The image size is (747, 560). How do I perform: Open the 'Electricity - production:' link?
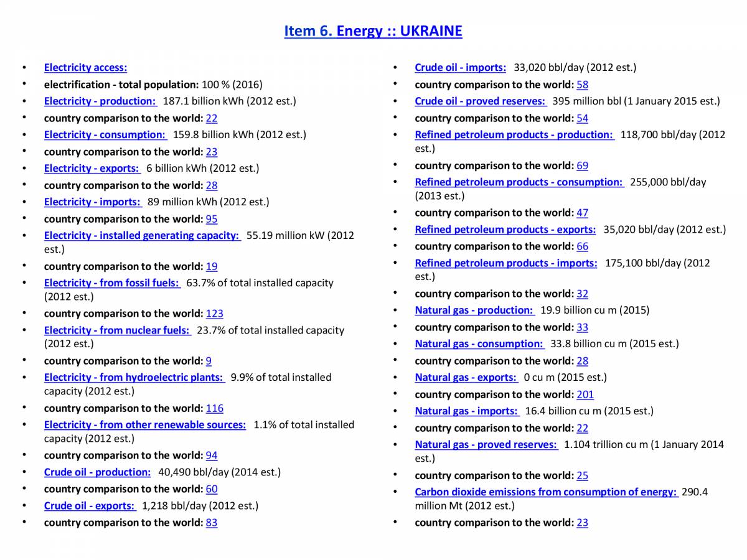pos(100,101)
